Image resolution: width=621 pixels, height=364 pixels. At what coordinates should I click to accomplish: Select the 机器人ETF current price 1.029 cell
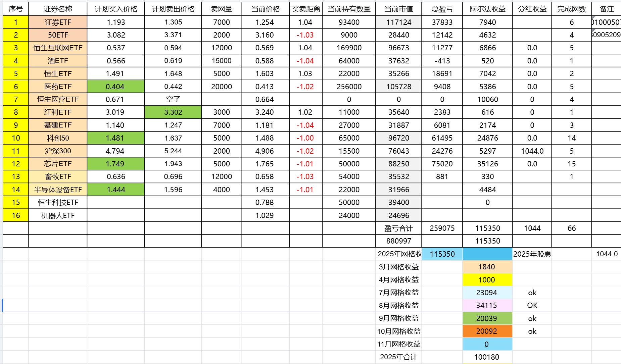coord(265,215)
